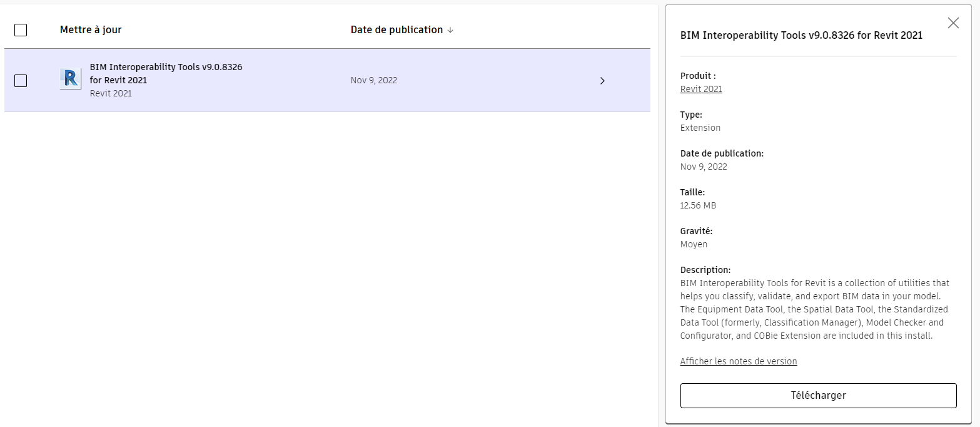Click the Mettre à jour column header

91,30
